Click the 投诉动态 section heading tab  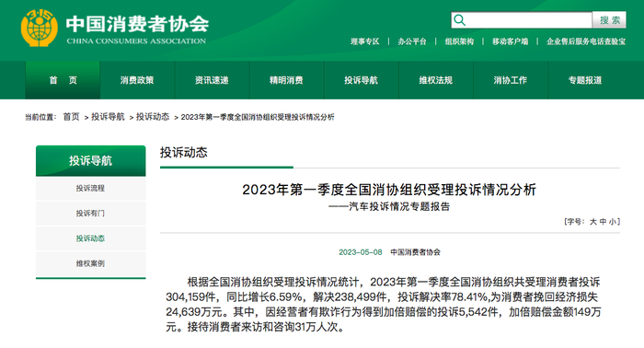(184, 153)
